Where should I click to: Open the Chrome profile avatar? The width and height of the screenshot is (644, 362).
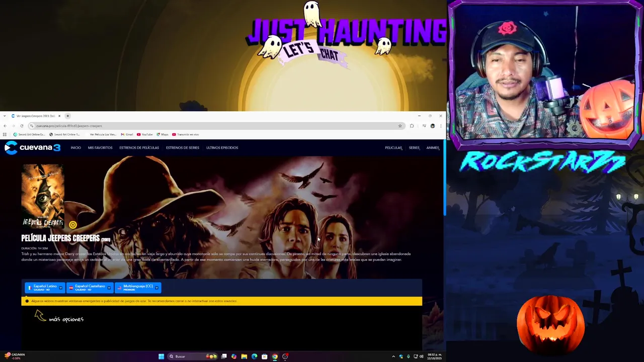[x=433, y=126]
